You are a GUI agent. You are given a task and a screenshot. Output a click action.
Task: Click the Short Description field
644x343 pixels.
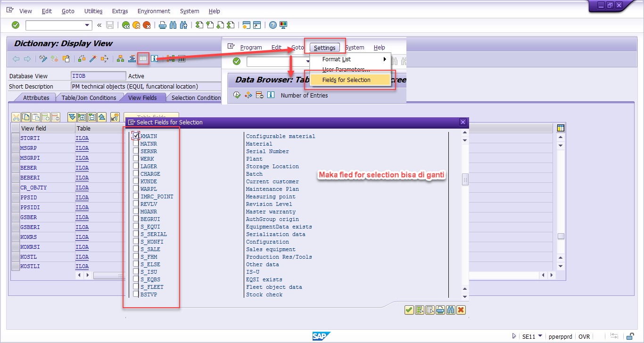[x=146, y=86]
